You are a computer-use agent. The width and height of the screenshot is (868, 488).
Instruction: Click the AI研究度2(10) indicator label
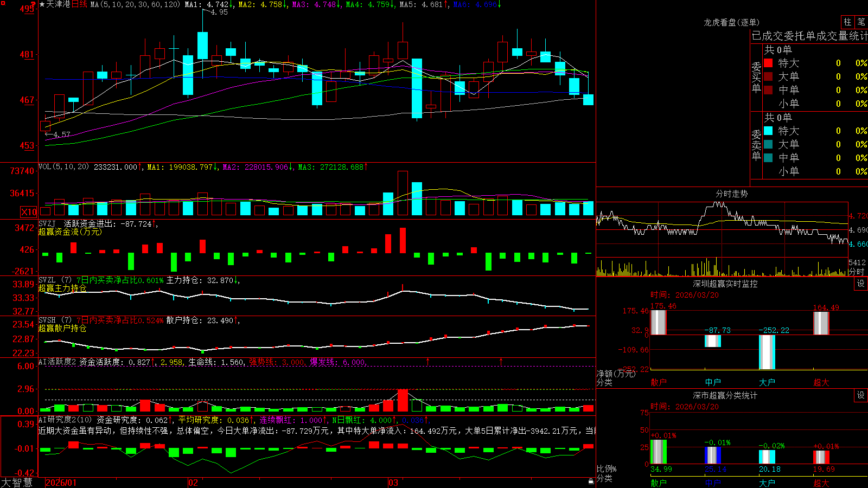65,420
